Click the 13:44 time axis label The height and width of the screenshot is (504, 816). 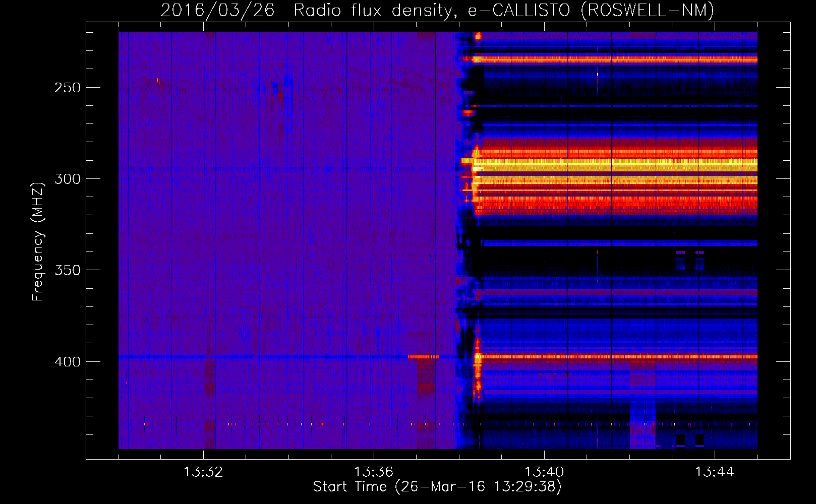click(715, 472)
